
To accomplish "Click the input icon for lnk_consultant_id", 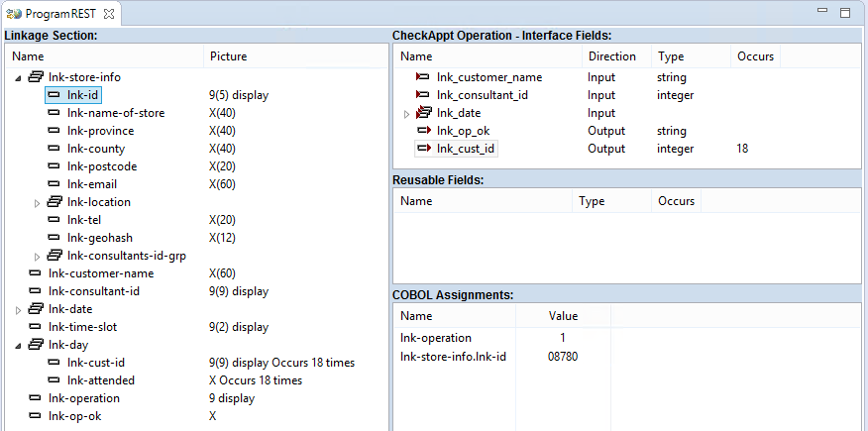I will (423, 95).
